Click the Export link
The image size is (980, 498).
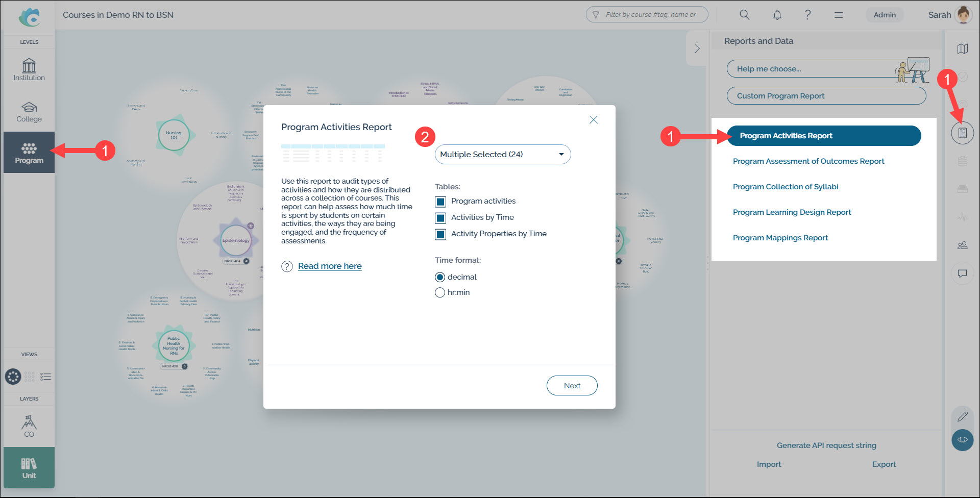[884, 464]
